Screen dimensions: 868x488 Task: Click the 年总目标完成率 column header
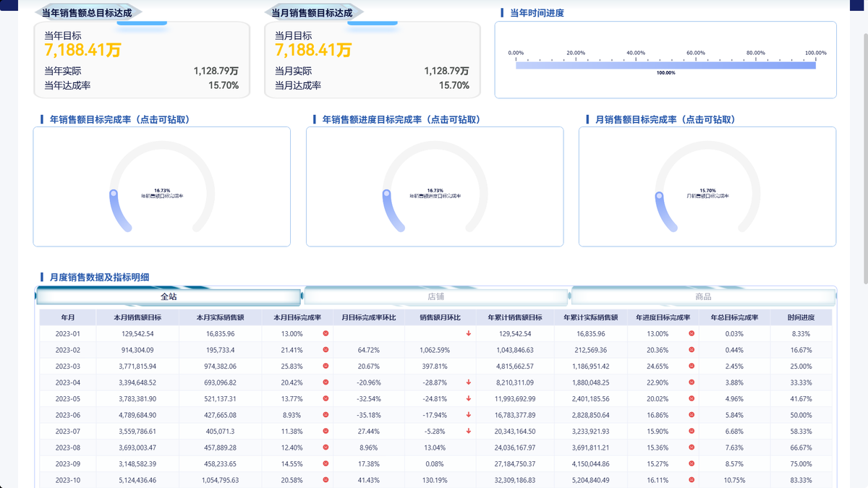coord(734,317)
